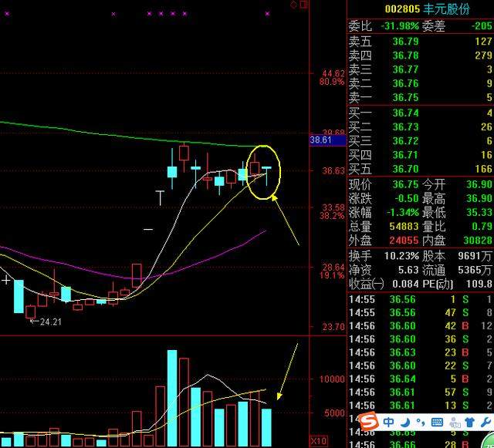
Task: Click the red square icon atop chart
Action: click(303, 5)
